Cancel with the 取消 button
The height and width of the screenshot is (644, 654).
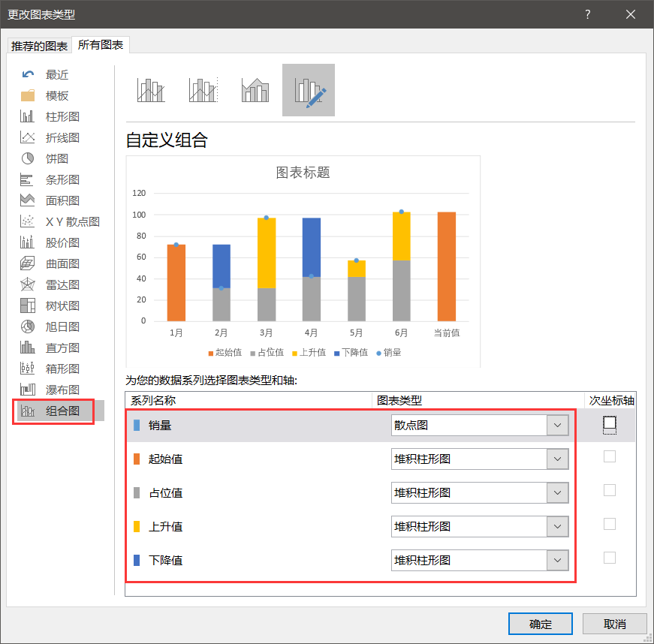[614, 624]
